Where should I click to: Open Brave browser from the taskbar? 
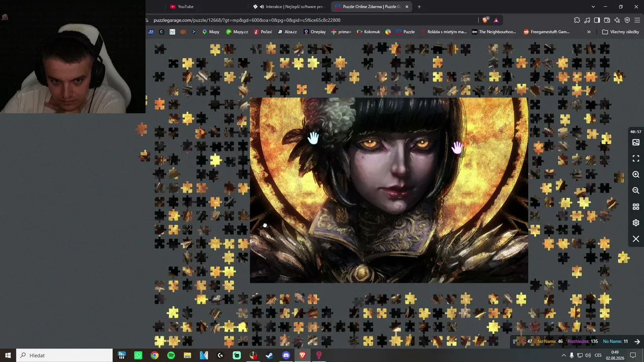click(302, 355)
